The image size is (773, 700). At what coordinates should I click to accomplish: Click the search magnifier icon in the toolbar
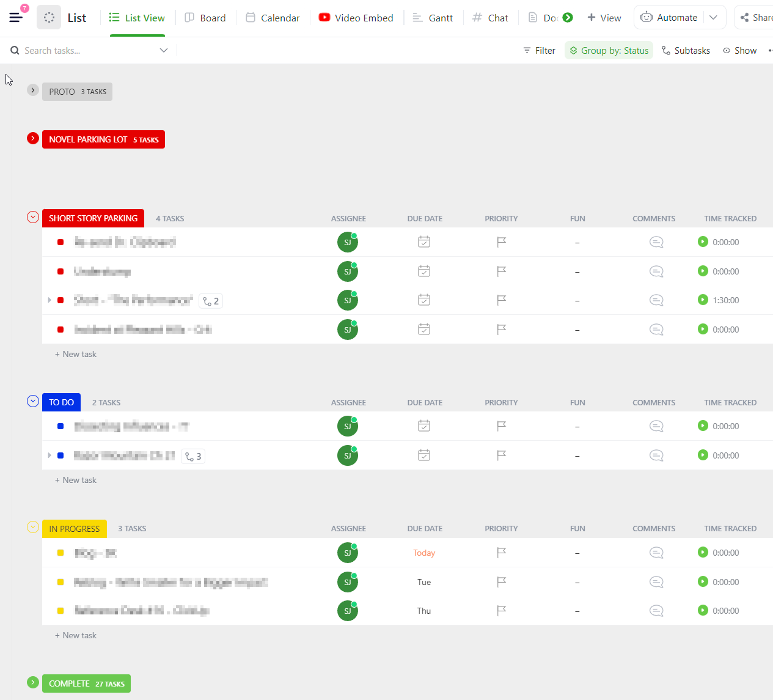click(14, 50)
